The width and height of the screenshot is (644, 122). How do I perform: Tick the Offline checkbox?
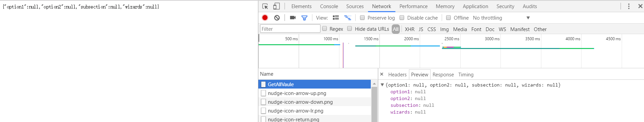tap(448, 18)
